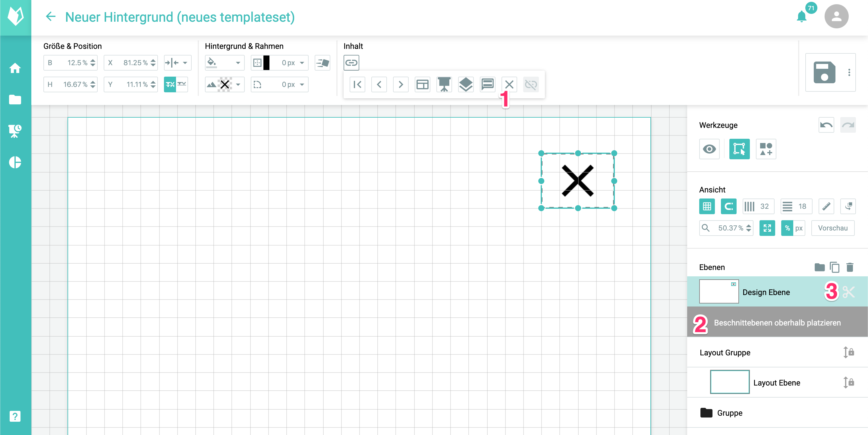Select the layout table link icon
The width and height of the screenshot is (868, 435).
click(422, 84)
